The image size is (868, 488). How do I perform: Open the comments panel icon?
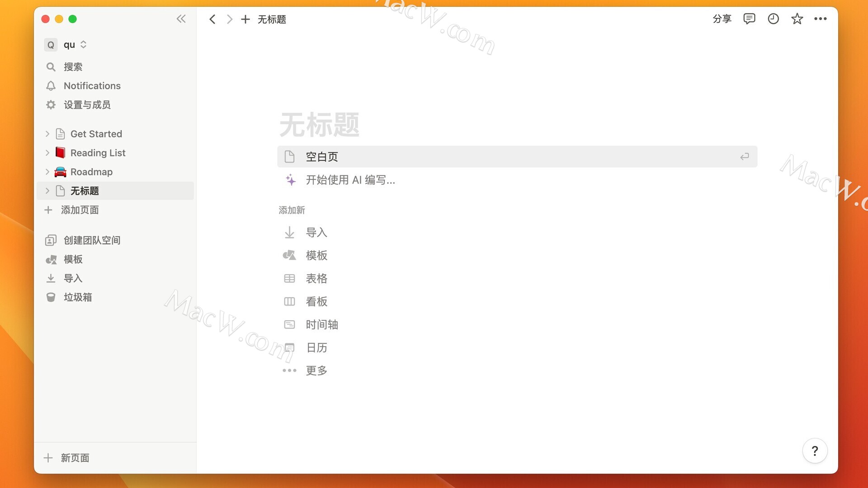click(x=749, y=19)
